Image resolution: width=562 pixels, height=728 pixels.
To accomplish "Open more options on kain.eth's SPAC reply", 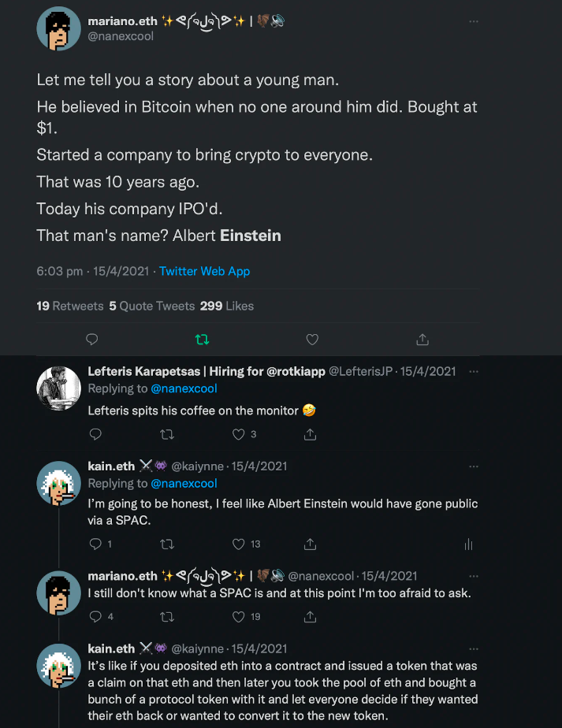I will click(473, 466).
